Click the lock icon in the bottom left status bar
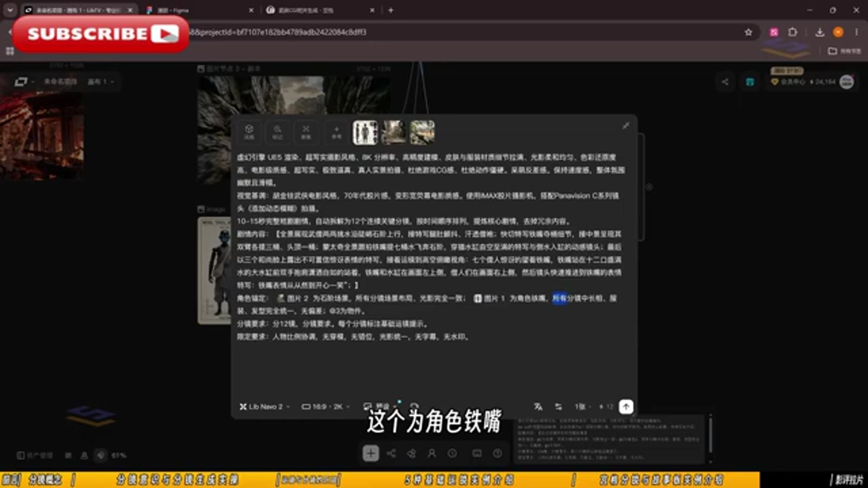Image resolution: width=868 pixels, height=488 pixels. (84, 455)
